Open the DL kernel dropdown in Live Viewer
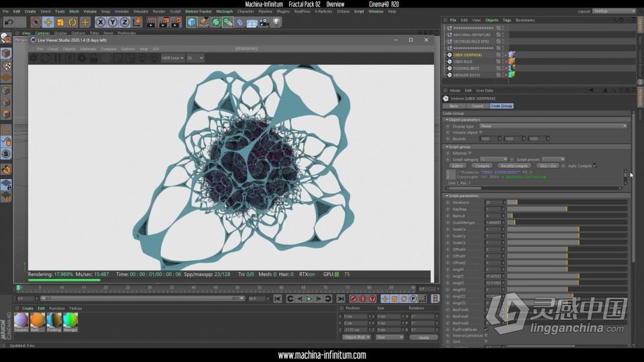Image resolution: width=644 pixels, height=362 pixels. click(195, 58)
